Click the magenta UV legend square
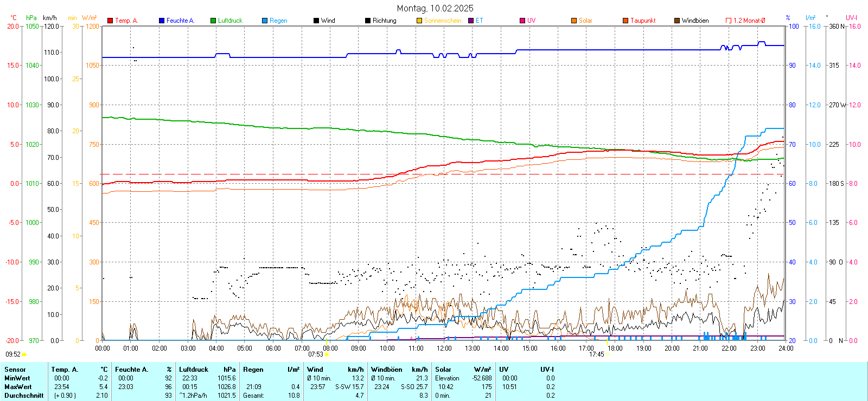868x401 pixels. click(x=522, y=21)
